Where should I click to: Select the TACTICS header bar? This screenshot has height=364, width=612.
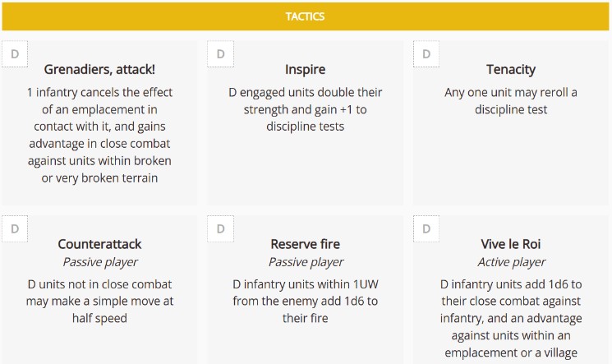[x=306, y=16]
